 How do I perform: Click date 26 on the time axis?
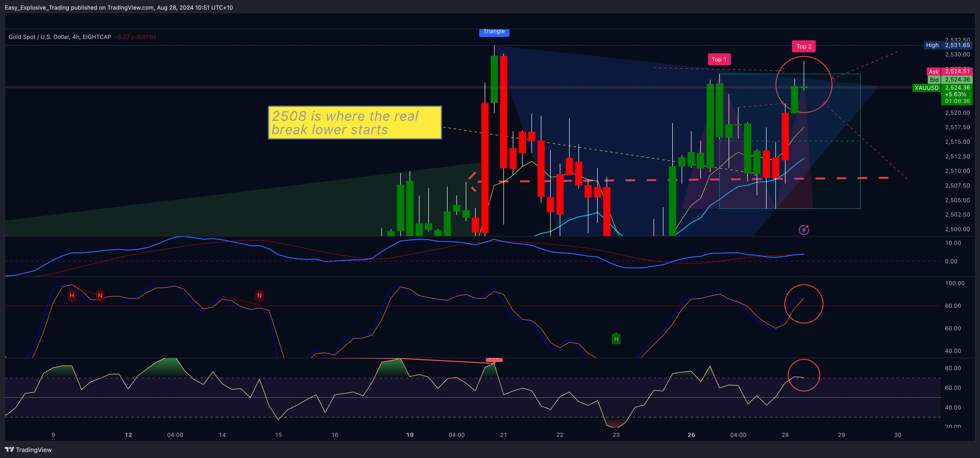tap(691, 435)
